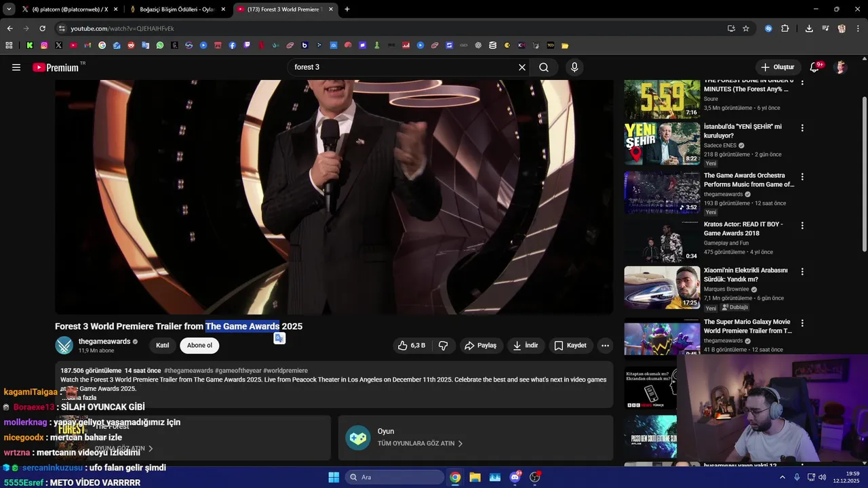The image size is (868, 488).
Task: Open the YouTube guide hamburger menu
Action: (16, 67)
